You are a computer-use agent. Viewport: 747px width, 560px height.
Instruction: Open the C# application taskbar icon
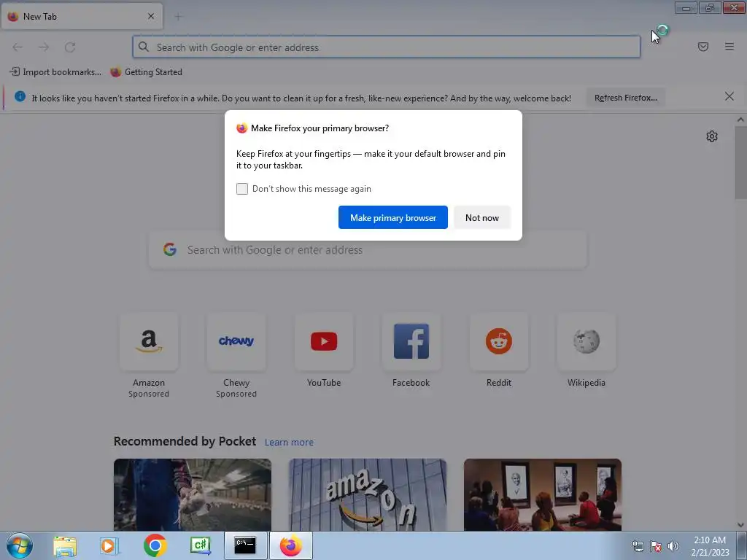200,545
